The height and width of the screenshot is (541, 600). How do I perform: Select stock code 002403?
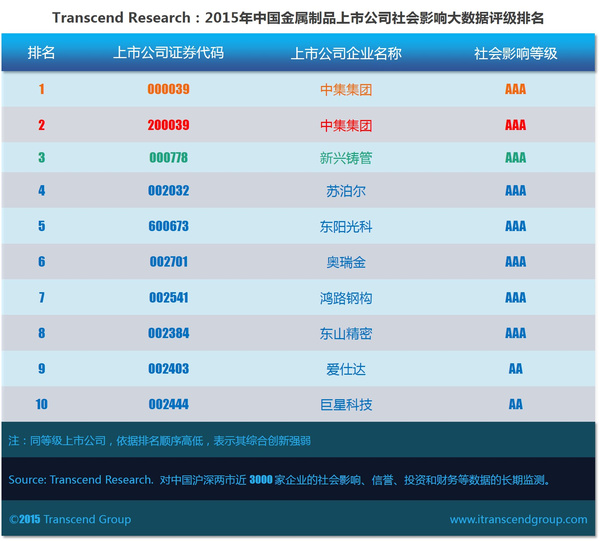pos(168,369)
